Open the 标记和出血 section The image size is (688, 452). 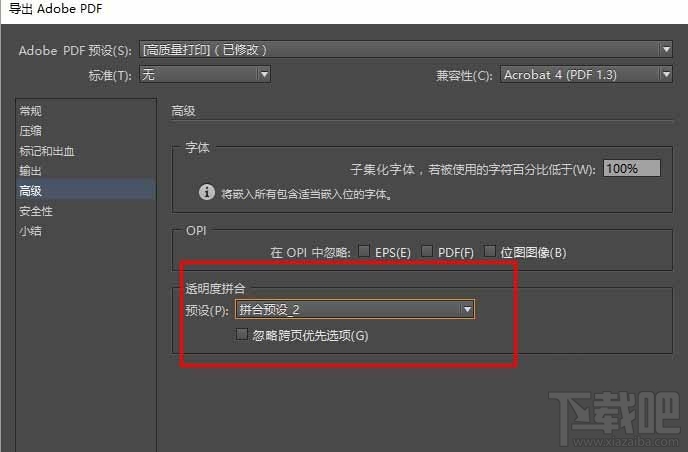tap(47, 151)
